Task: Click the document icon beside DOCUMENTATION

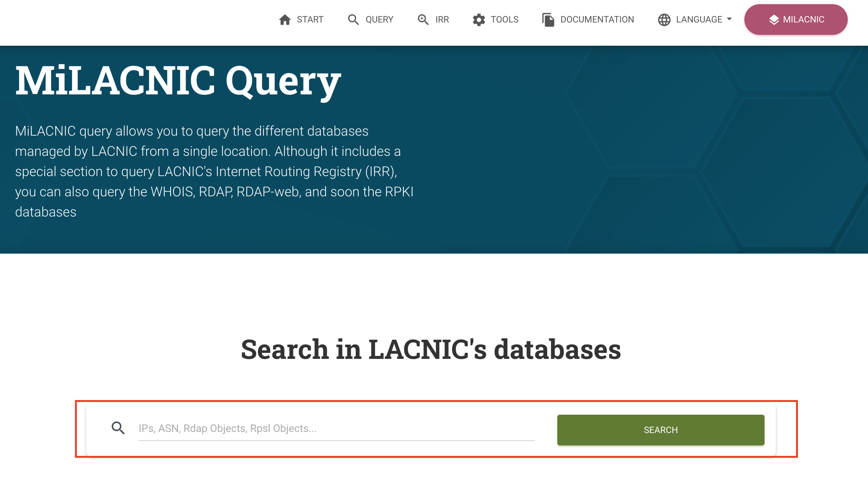Action: point(548,19)
